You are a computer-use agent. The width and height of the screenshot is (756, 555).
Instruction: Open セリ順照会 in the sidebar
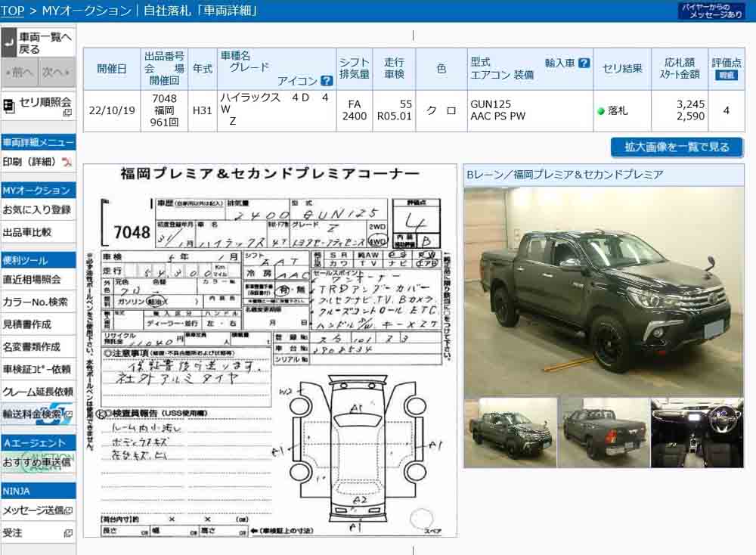pos(38,106)
